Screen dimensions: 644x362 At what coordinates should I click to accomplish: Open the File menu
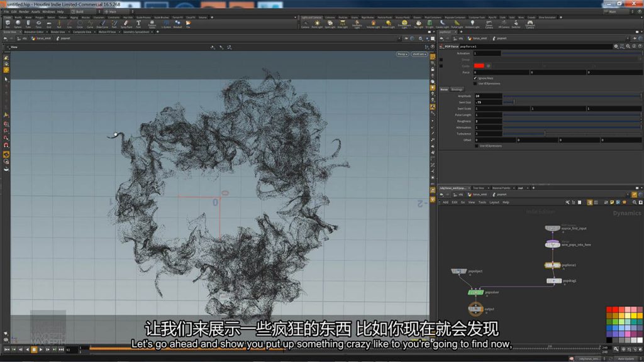tap(6, 11)
